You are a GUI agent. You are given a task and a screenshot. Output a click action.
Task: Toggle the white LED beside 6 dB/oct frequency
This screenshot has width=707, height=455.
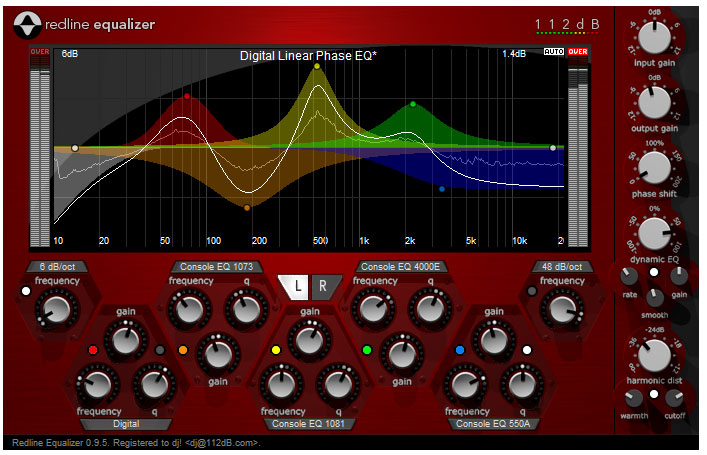pyautogui.click(x=26, y=291)
